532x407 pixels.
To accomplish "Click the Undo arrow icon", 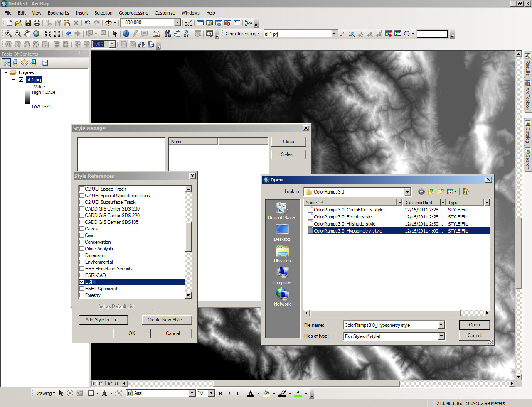I will pyautogui.click(x=87, y=23).
